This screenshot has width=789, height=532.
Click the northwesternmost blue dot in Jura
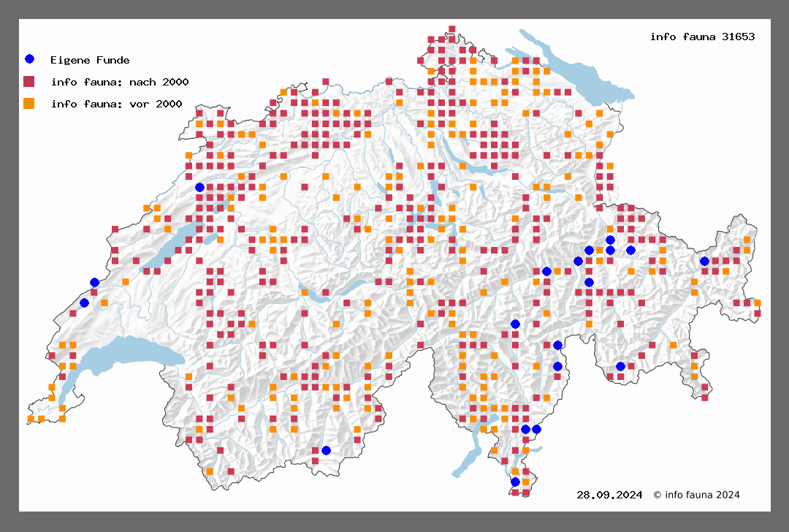click(199, 187)
